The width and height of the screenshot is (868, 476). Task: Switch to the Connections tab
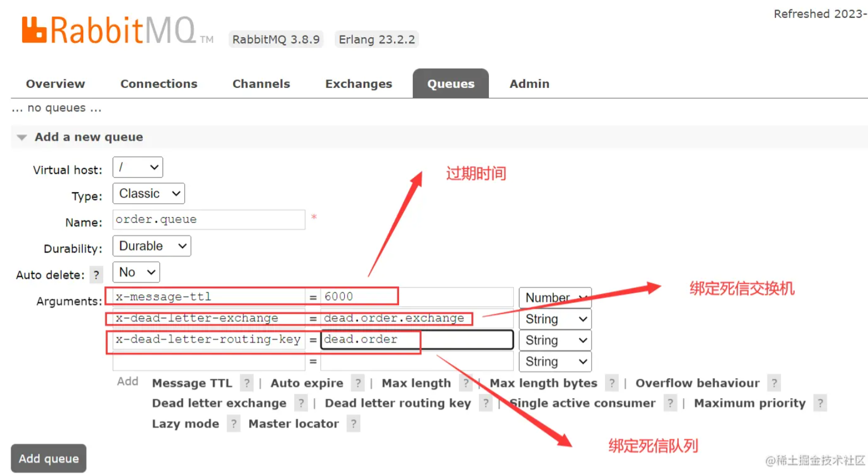coord(159,84)
